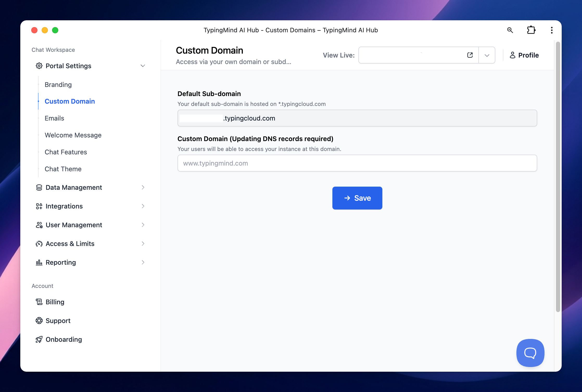This screenshot has height=392, width=582.
Task: Click the Billing receipt icon
Action: click(39, 302)
